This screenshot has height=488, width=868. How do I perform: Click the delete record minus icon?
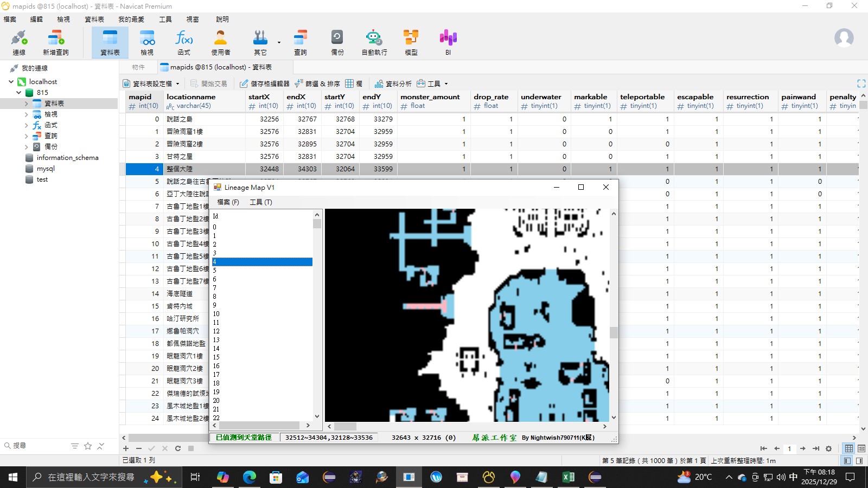(x=139, y=448)
